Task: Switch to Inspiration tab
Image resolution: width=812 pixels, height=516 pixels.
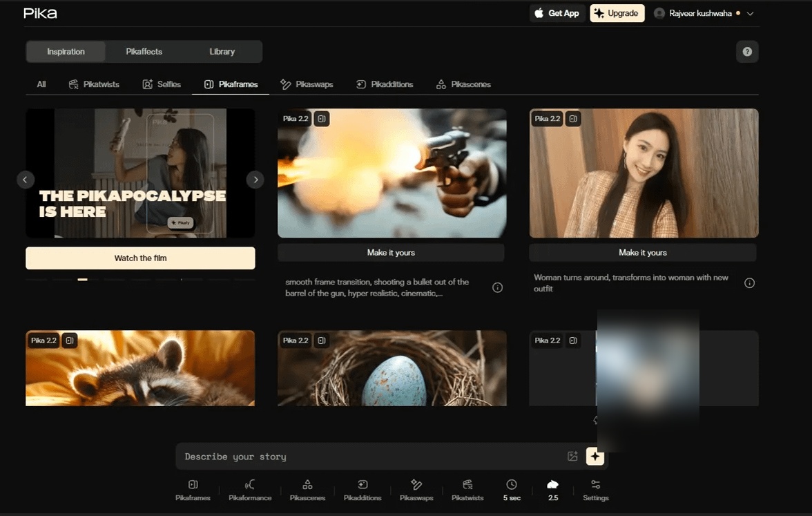Action: [x=66, y=52]
